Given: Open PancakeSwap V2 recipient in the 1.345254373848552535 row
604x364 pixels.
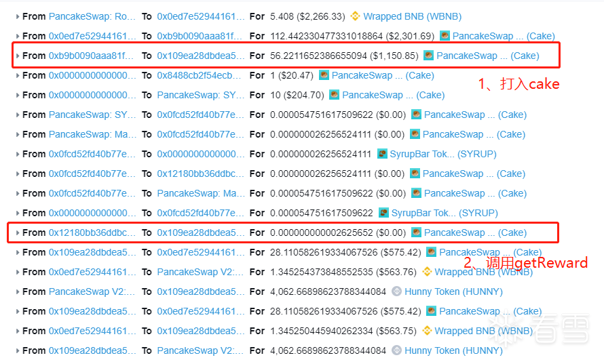Looking at the screenshot, I should pos(200,272).
